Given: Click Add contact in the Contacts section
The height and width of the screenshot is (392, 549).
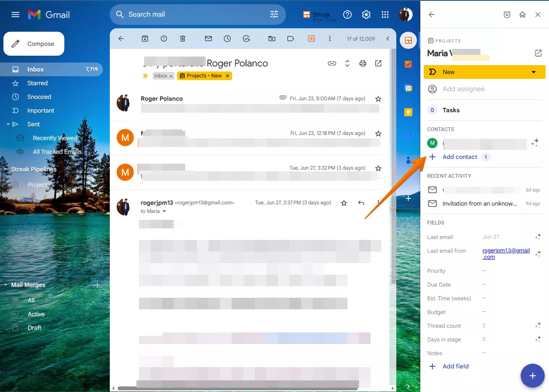Looking at the screenshot, I should pyautogui.click(x=459, y=157).
